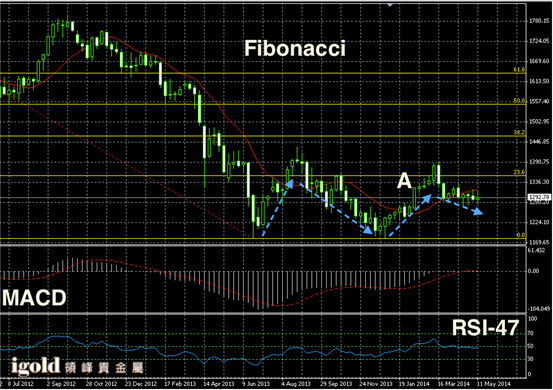Click the RSI-47 indicator label
553x390 pixels.
pos(485,327)
